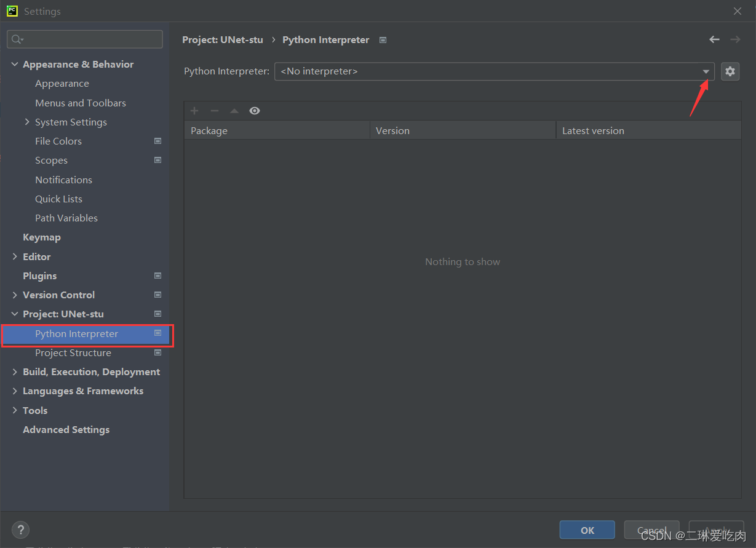Collapse the Appearance & Behavior section
The image size is (756, 548).
click(x=15, y=64)
